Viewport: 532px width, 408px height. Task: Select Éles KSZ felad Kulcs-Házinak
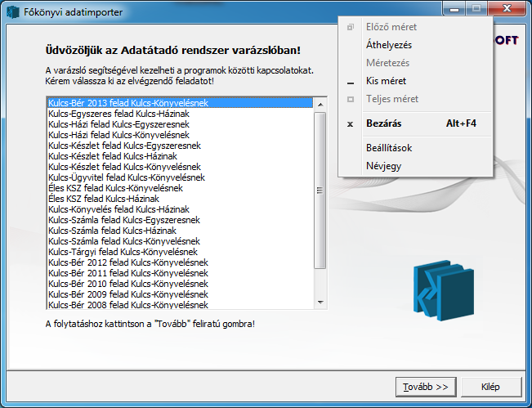click(x=180, y=199)
